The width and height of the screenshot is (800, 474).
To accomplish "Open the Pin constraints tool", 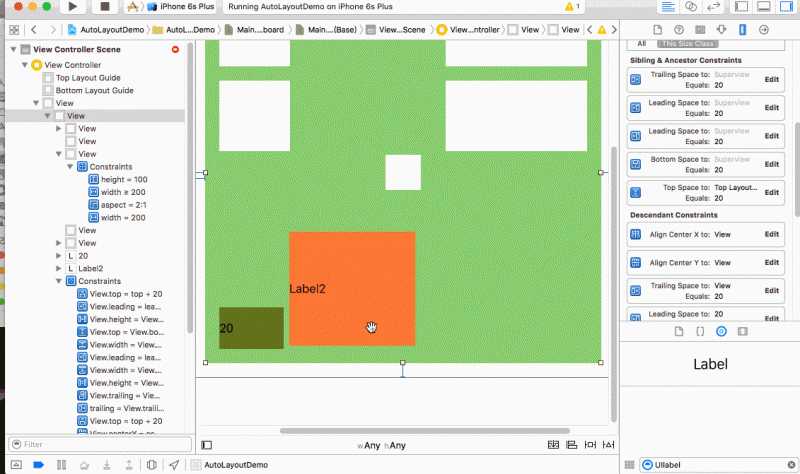I will coord(590,445).
